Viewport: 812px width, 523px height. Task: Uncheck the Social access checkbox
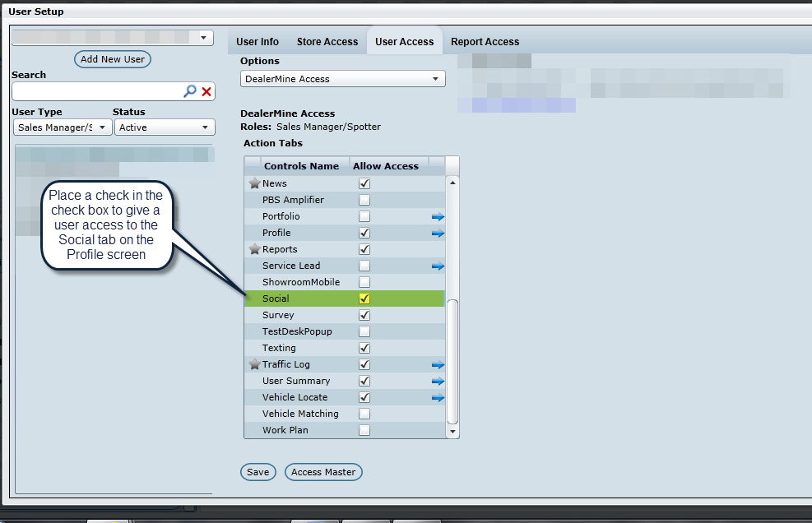(x=364, y=299)
